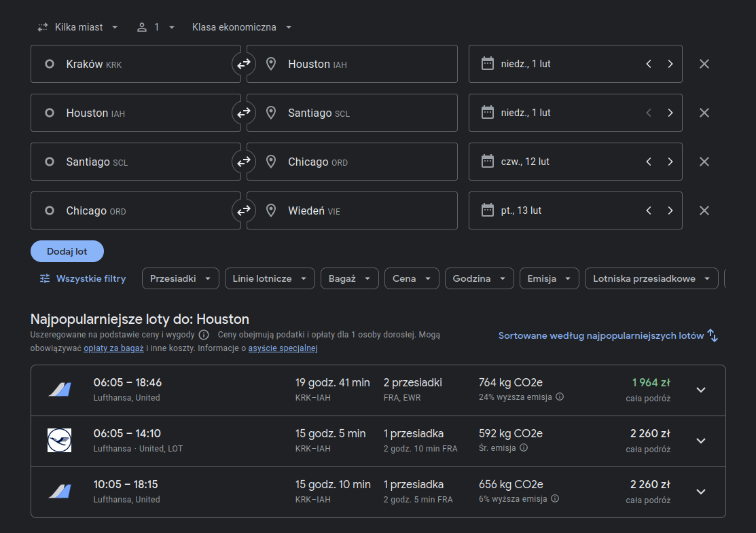Open the Linie lotnicze filter

tap(270, 278)
